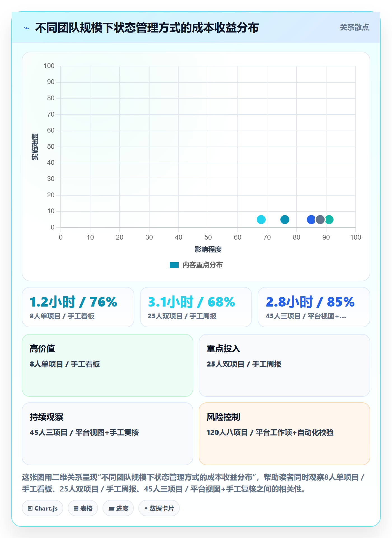Click the 持续观察 quadrant card
This screenshot has height=538, width=392.
(108, 433)
